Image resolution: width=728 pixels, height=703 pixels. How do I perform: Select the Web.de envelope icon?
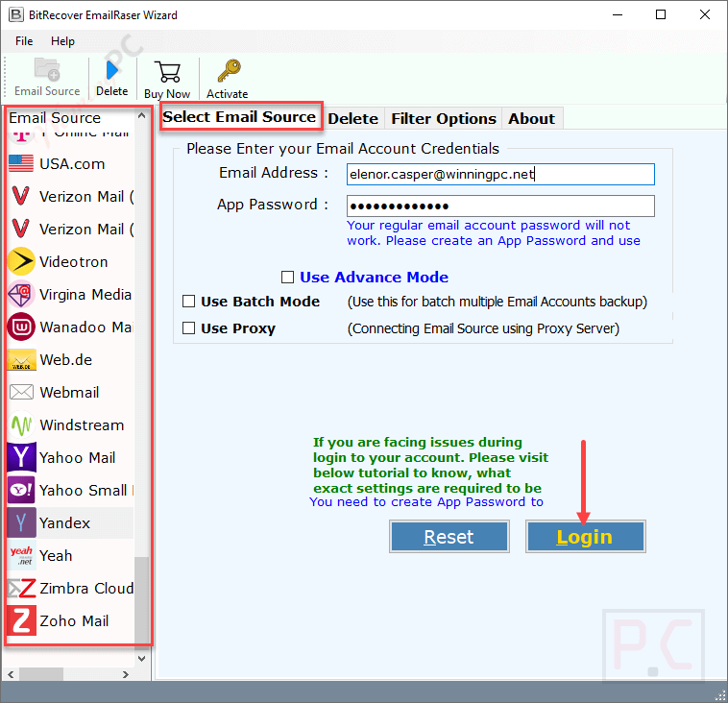tap(21, 359)
